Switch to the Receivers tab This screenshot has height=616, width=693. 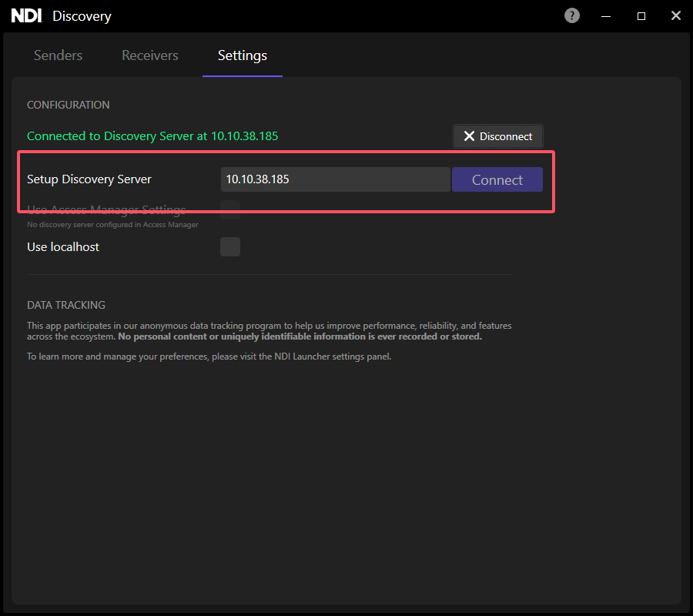(150, 55)
